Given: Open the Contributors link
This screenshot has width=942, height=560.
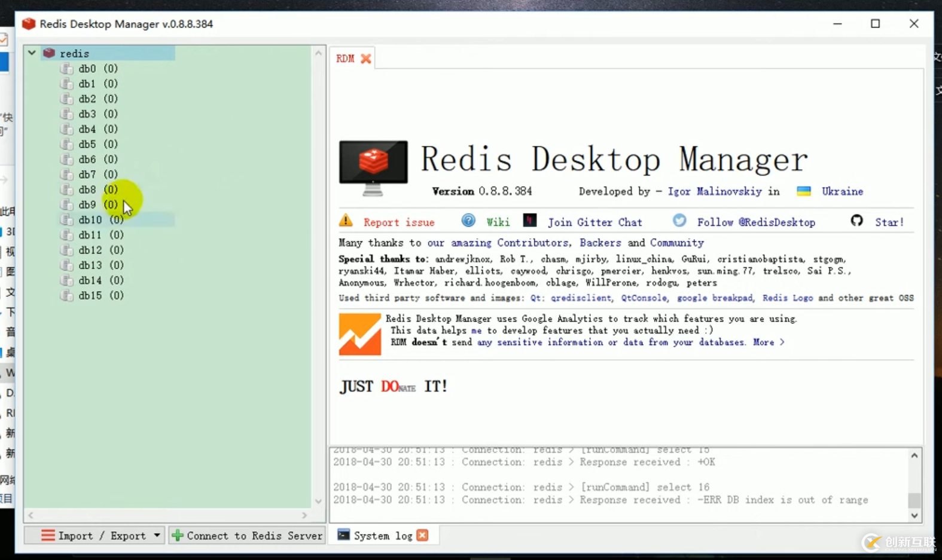Looking at the screenshot, I should tap(533, 243).
